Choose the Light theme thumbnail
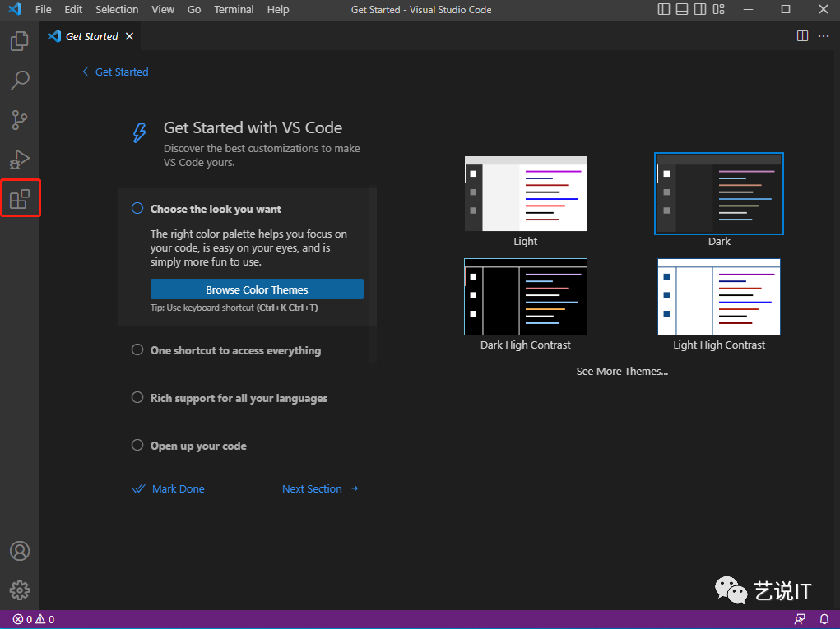This screenshot has height=629, width=840. (526, 194)
